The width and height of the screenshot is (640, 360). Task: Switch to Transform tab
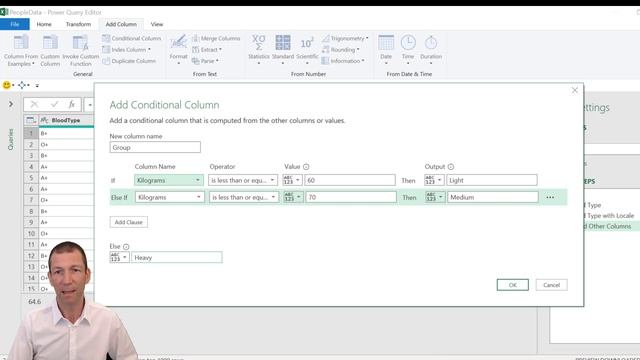[x=78, y=24]
